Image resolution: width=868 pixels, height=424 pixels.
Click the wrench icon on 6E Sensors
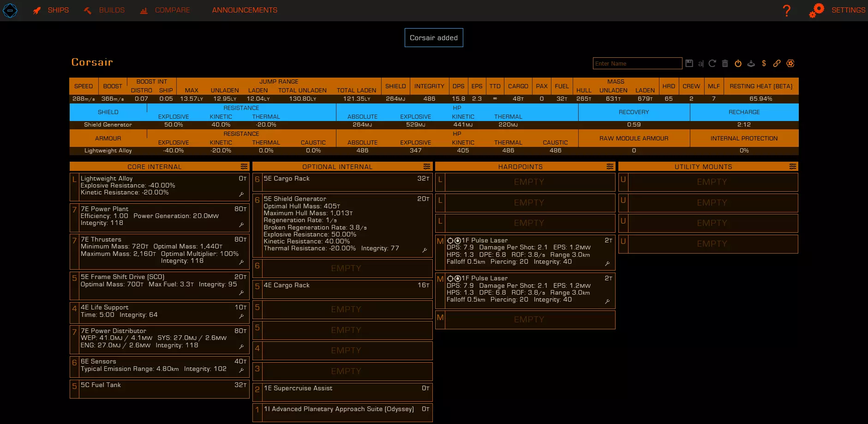click(x=241, y=370)
